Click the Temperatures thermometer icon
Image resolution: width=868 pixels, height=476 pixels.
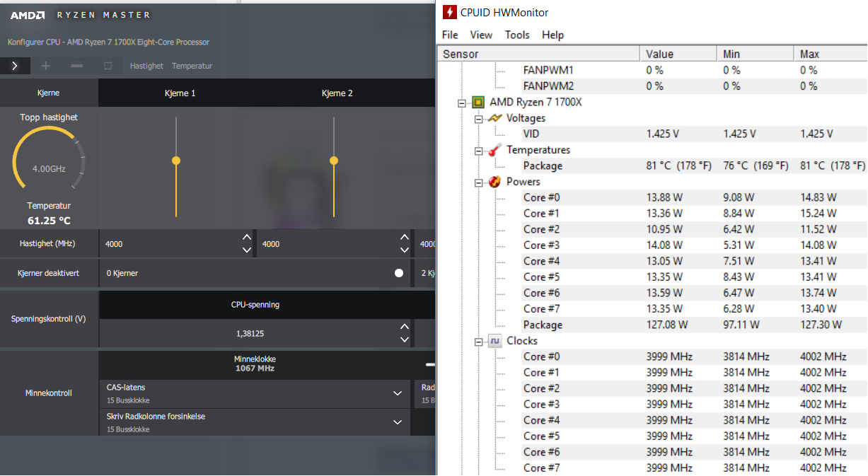(494, 150)
